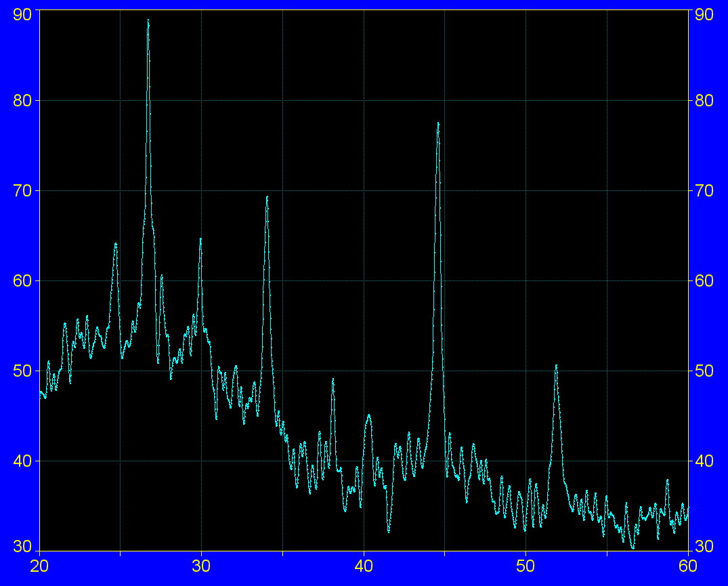The height and width of the screenshot is (586, 728).
Task: Click the '90' label on left axis
Action: click(22, 15)
